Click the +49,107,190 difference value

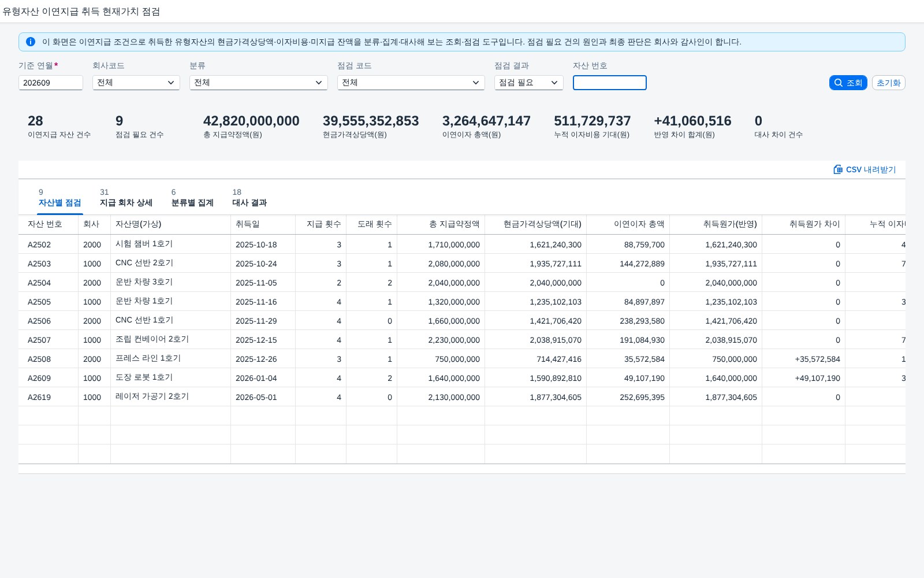point(817,378)
